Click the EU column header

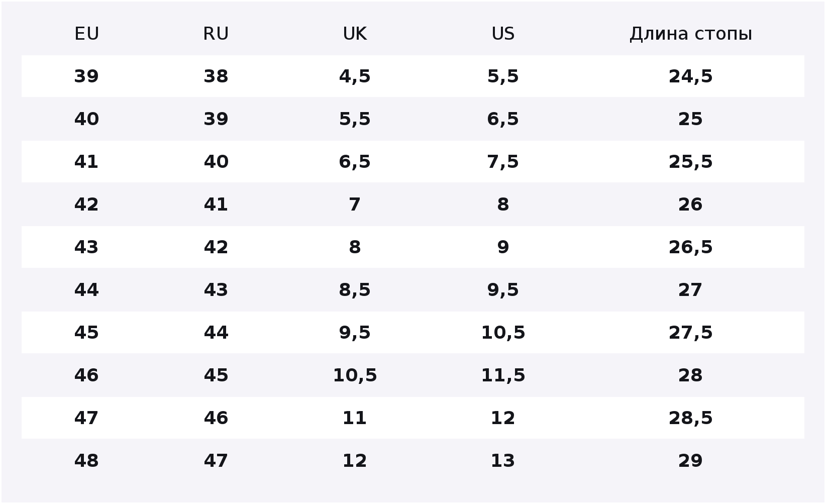[86, 34]
